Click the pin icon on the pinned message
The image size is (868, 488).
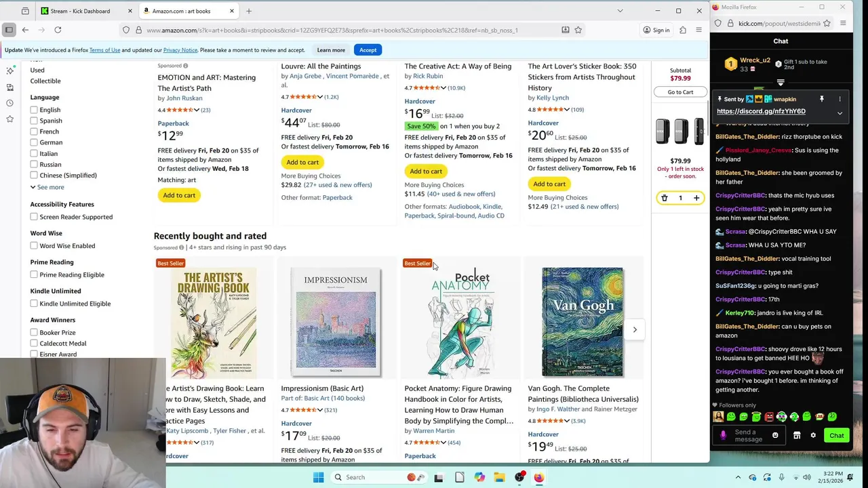coord(822,99)
